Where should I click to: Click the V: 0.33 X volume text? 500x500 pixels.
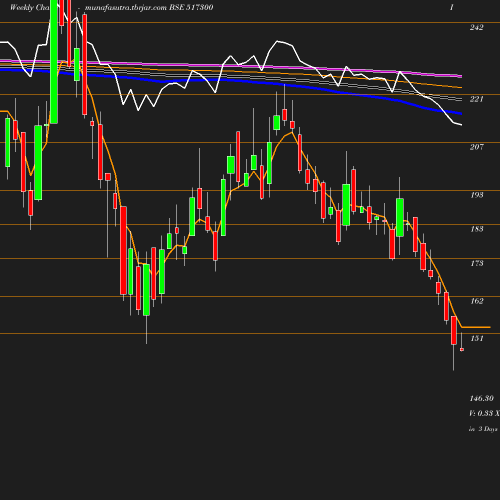(x=484, y=413)
